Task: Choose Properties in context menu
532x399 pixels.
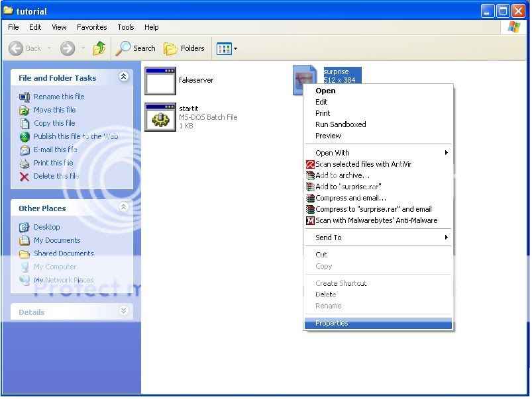Action: (378, 323)
